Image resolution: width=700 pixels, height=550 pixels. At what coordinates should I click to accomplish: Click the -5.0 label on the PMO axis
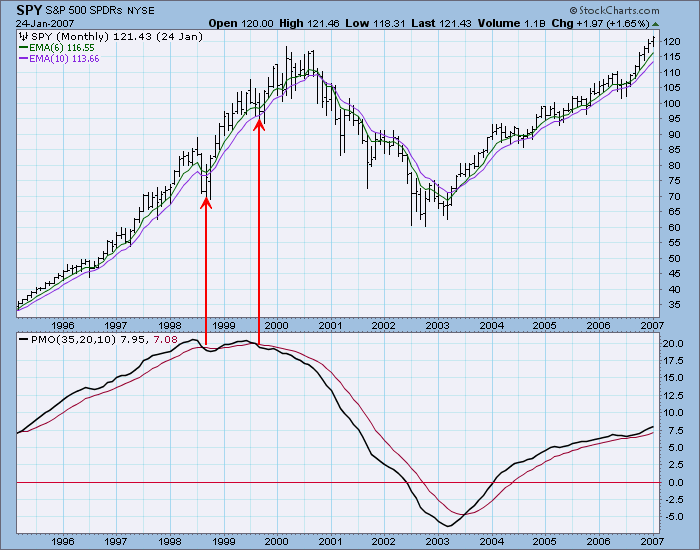(x=674, y=517)
